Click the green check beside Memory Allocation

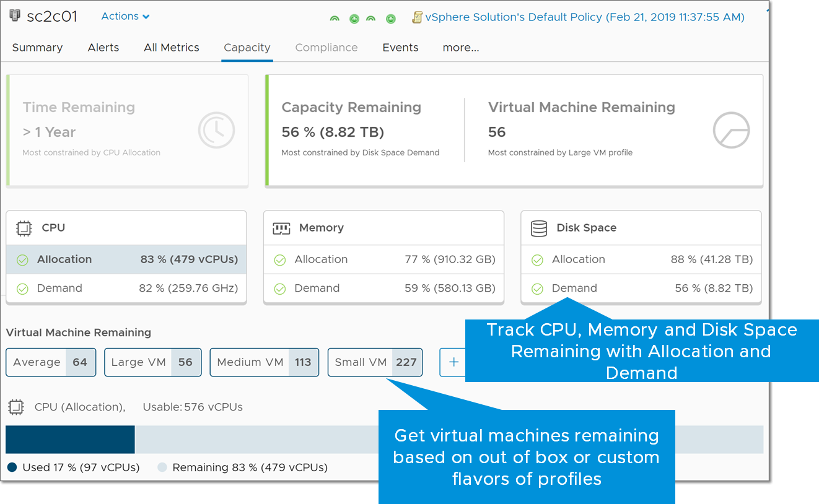coord(280,260)
